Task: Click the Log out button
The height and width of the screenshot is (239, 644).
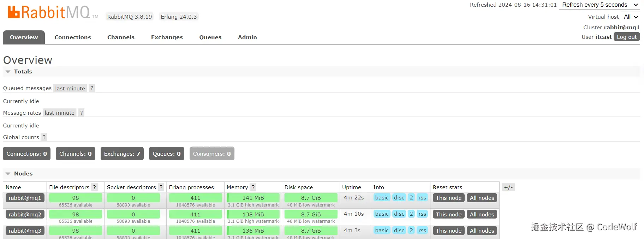Action: tap(627, 37)
